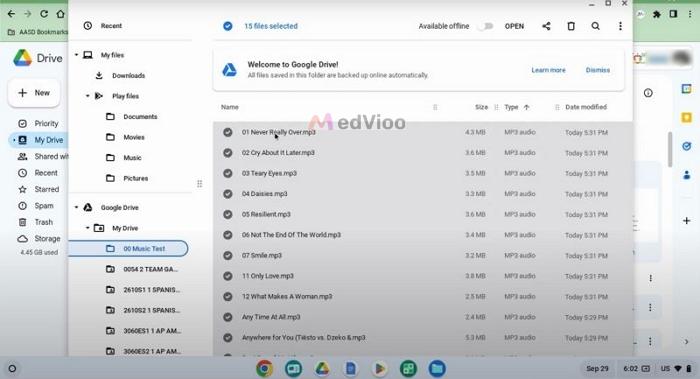Viewport: 700px width, 379px height.
Task: Open Chrome from the shelf
Action: click(x=264, y=369)
